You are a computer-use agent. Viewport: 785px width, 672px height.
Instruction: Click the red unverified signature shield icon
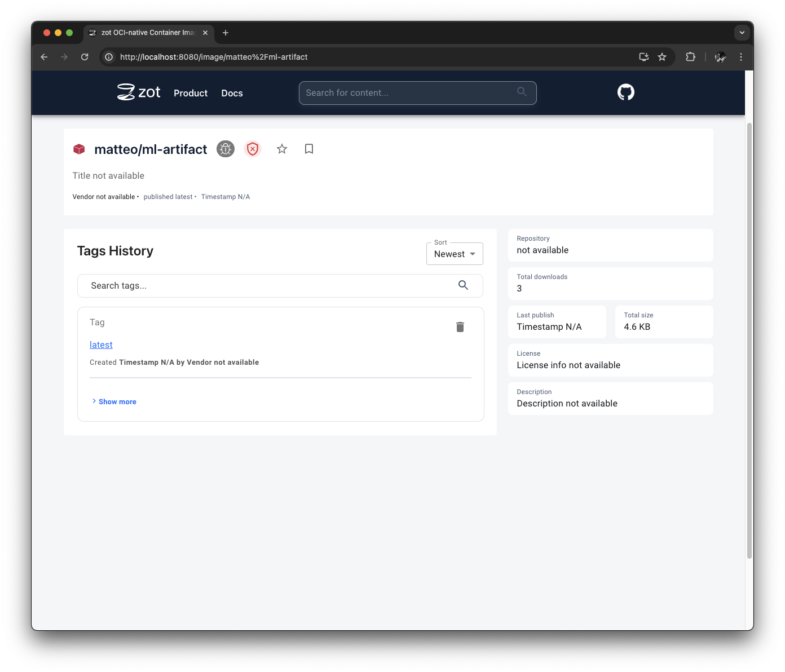253,149
